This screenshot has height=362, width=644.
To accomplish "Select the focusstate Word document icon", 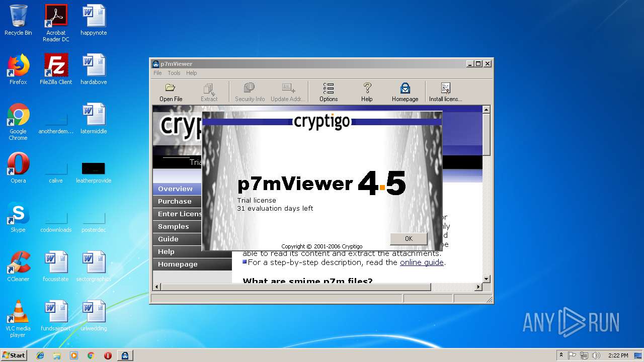I will point(56,266).
